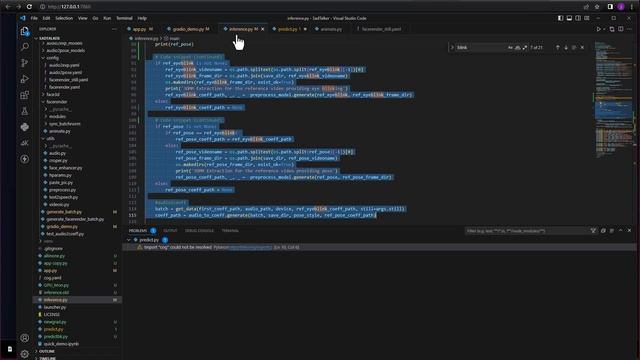
Task: Click the find input field containing blink
Action: 481,47
